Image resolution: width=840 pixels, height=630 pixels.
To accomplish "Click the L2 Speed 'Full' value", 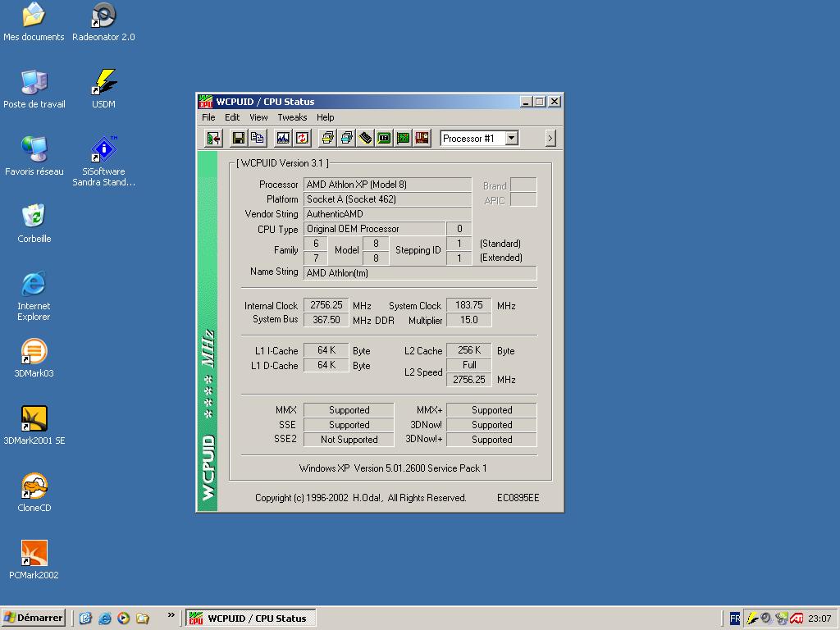I will (x=468, y=365).
